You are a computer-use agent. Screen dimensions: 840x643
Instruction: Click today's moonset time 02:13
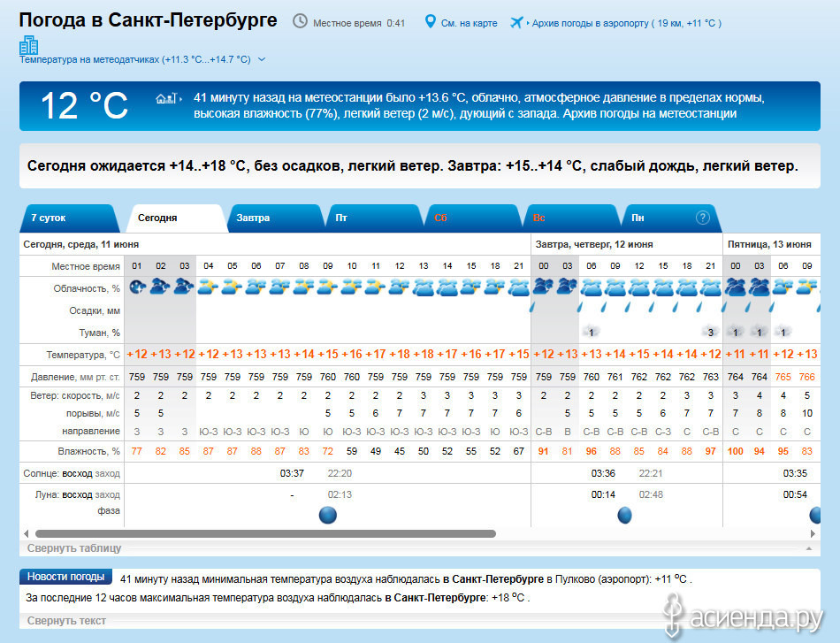(340, 494)
